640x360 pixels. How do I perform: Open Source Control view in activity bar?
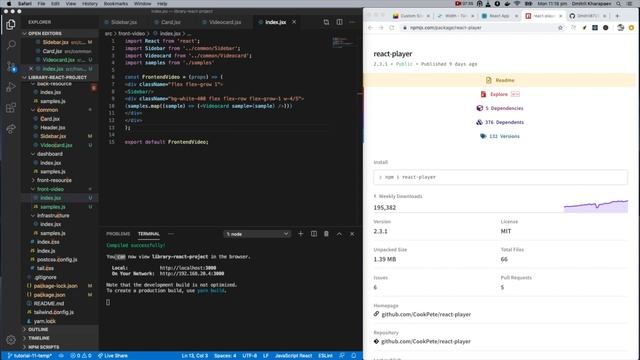(11, 66)
